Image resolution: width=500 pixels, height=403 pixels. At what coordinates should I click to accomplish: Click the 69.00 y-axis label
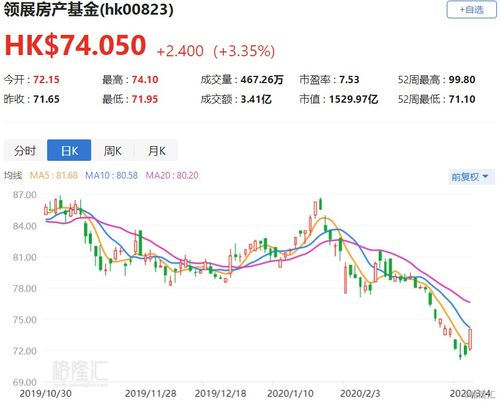pyautogui.click(x=25, y=382)
